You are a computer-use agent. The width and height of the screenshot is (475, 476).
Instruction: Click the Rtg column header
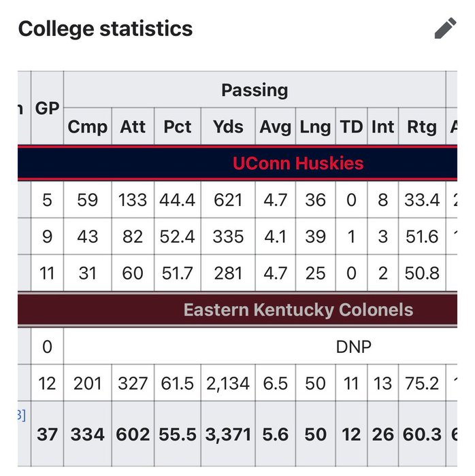tap(422, 127)
